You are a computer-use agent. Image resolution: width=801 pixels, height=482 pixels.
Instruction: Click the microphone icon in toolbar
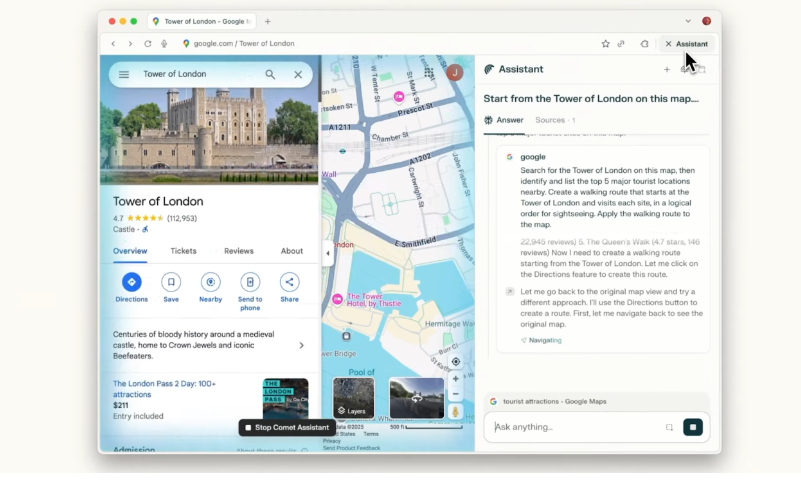pos(164,44)
